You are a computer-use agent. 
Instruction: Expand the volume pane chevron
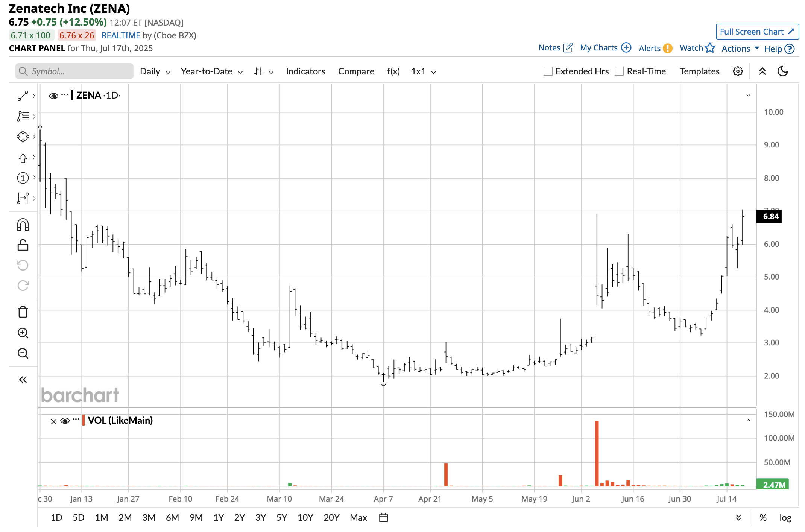tap(748, 420)
